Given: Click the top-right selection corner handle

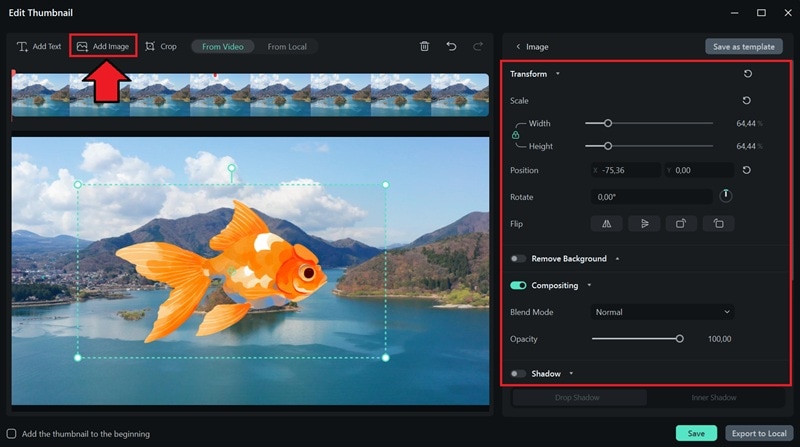Looking at the screenshot, I should point(386,185).
